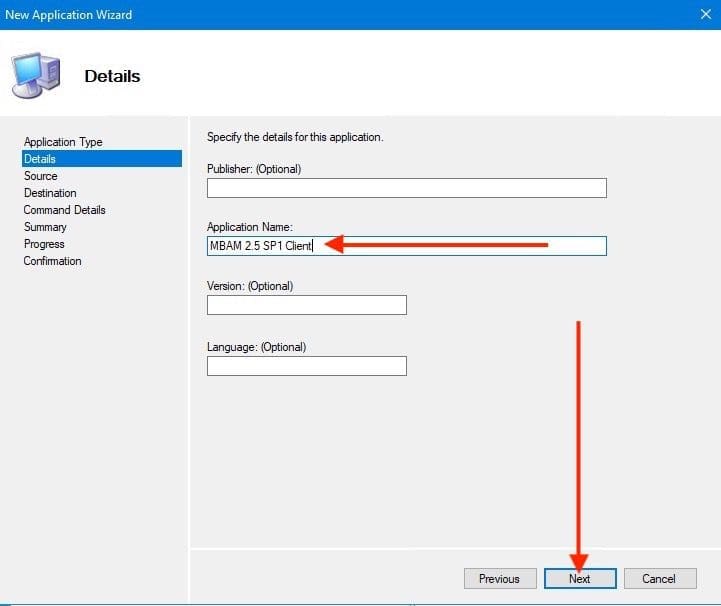Click the Application Name label
The image size is (721, 606).
coord(249,227)
